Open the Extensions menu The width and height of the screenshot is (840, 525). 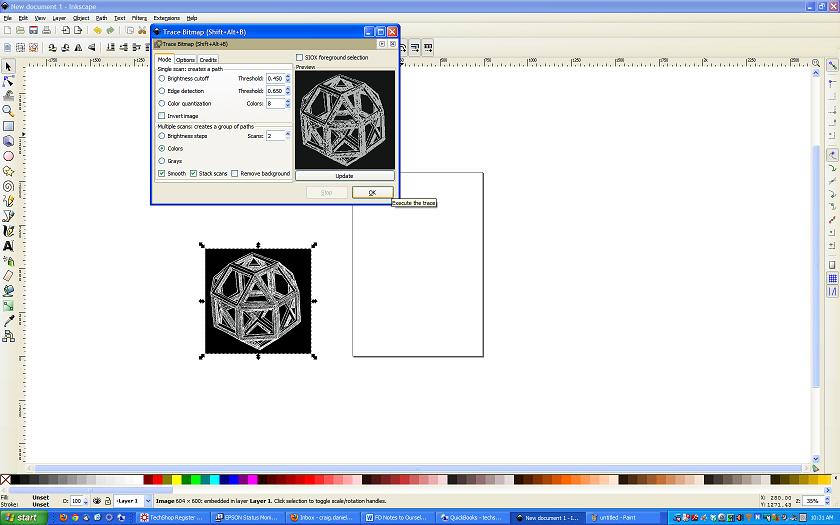click(x=167, y=18)
